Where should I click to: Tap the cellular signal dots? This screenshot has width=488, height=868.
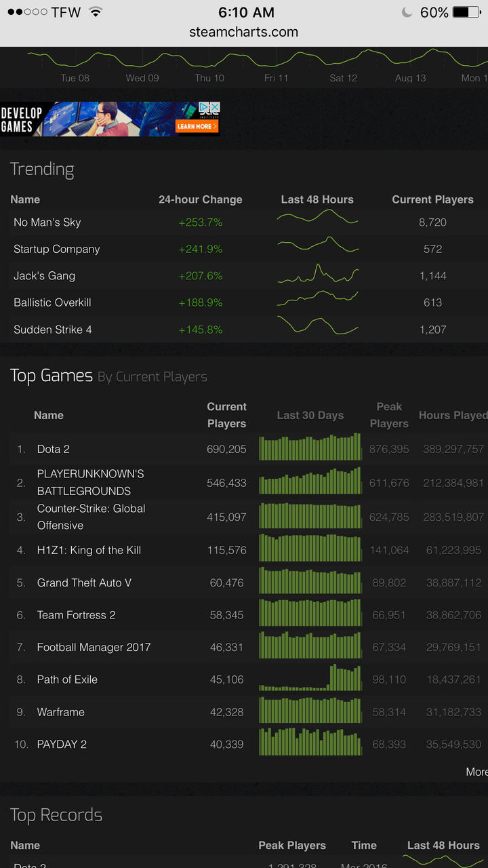[x=26, y=12]
